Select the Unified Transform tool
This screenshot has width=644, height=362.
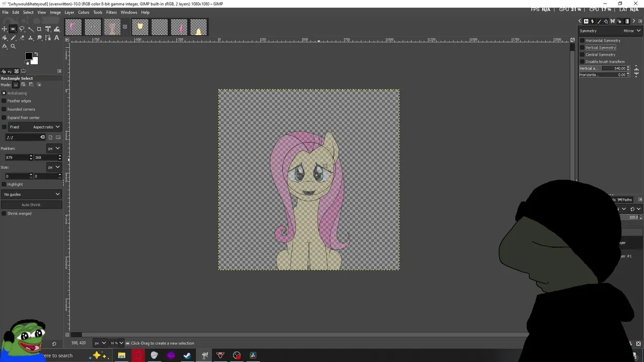(48, 29)
